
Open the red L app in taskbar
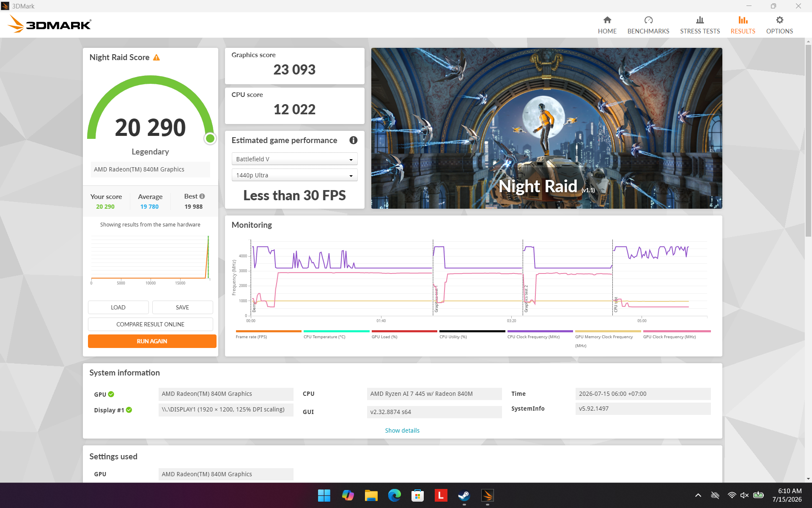tap(441, 495)
